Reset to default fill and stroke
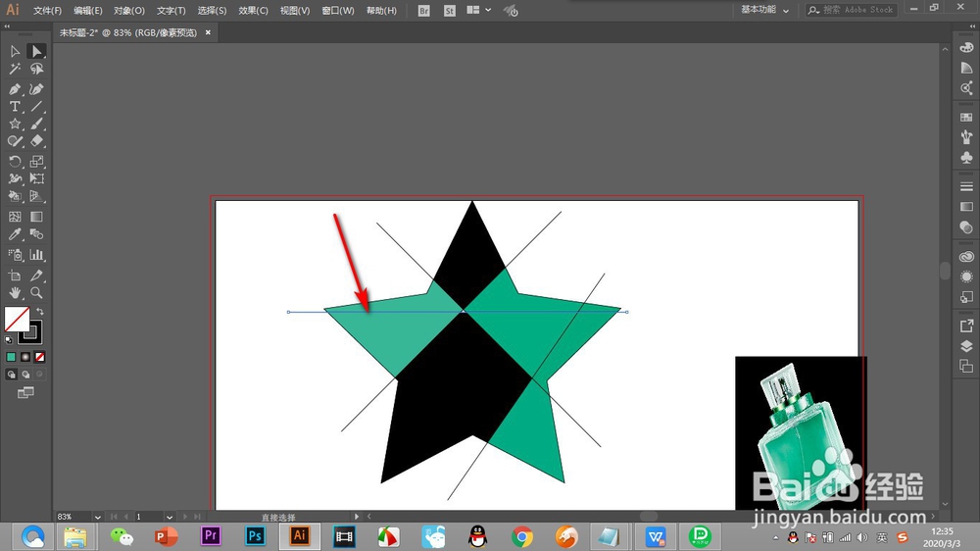 point(9,340)
